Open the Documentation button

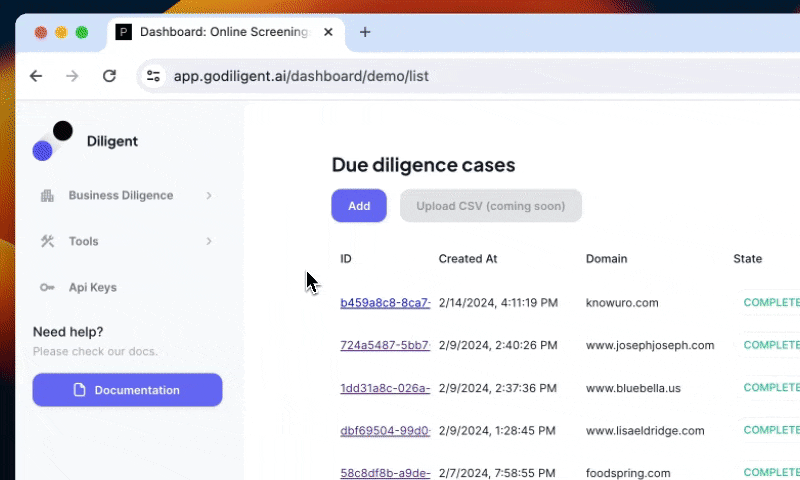pyautogui.click(x=127, y=390)
